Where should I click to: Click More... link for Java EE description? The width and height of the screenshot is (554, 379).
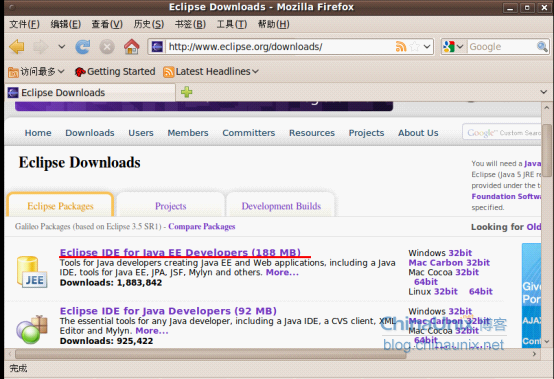pyautogui.click(x=282, y=272)
